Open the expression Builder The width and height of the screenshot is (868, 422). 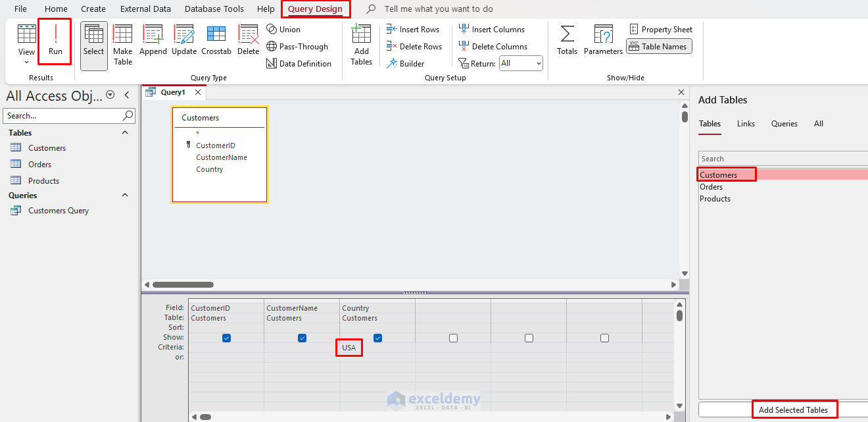point(405,64)
